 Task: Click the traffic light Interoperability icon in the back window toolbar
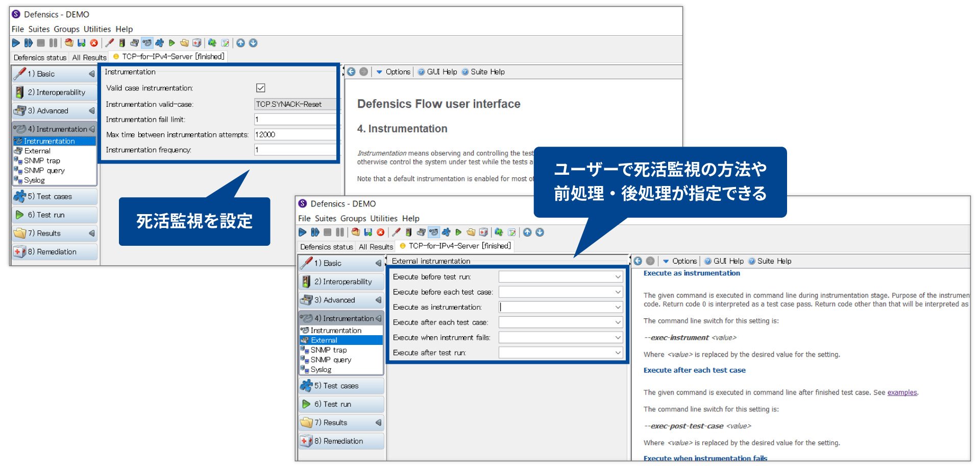tap(122, 43)
